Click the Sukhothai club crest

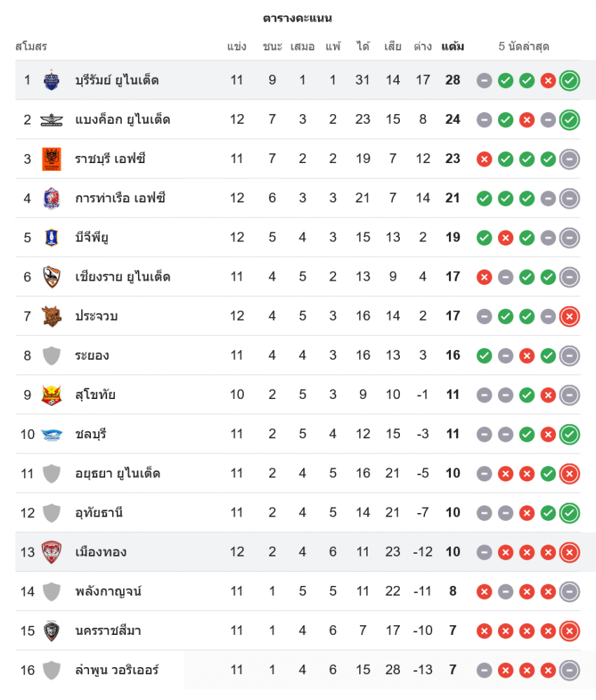click(51, 395)
